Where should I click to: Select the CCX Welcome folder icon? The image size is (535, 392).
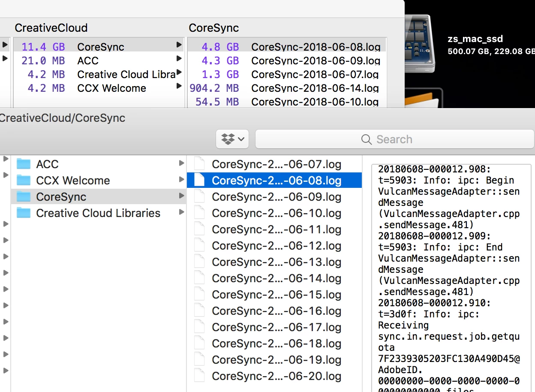(24, 180)
